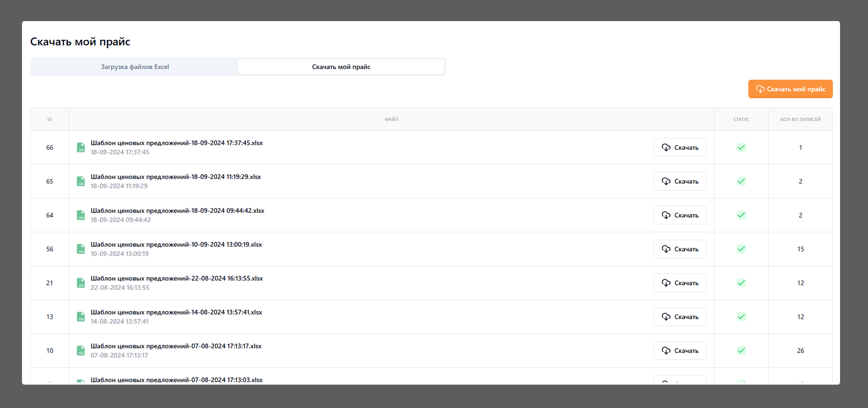
Task: Click the ID cell showing 66
Action: click(x=49, y=147)
